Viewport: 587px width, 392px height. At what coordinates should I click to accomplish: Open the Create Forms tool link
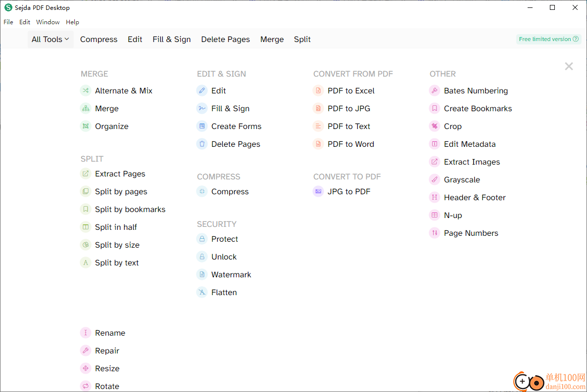coord(236,126)
